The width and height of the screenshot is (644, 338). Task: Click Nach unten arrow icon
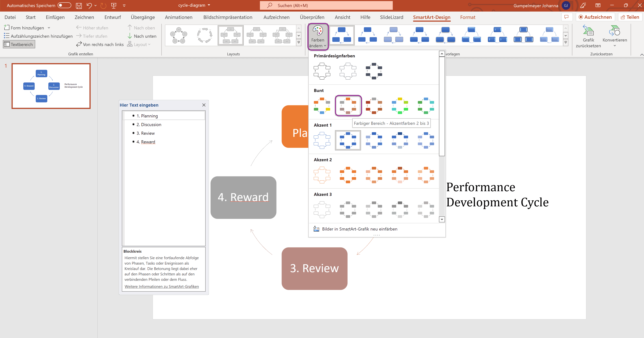point(129,36)
